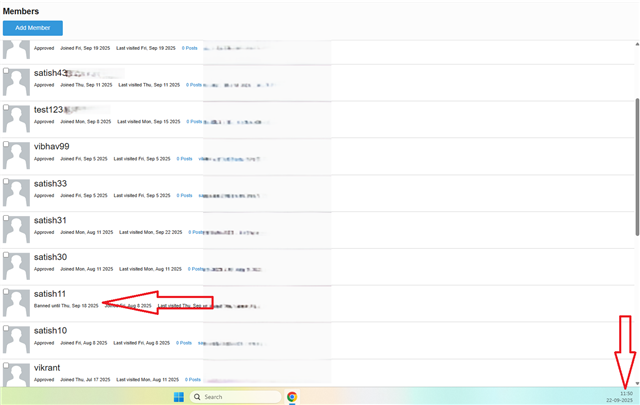Click satish33's profile avatar
This screenshot has width=640, height=405.
pyautogui.click(x=17, y=193)
